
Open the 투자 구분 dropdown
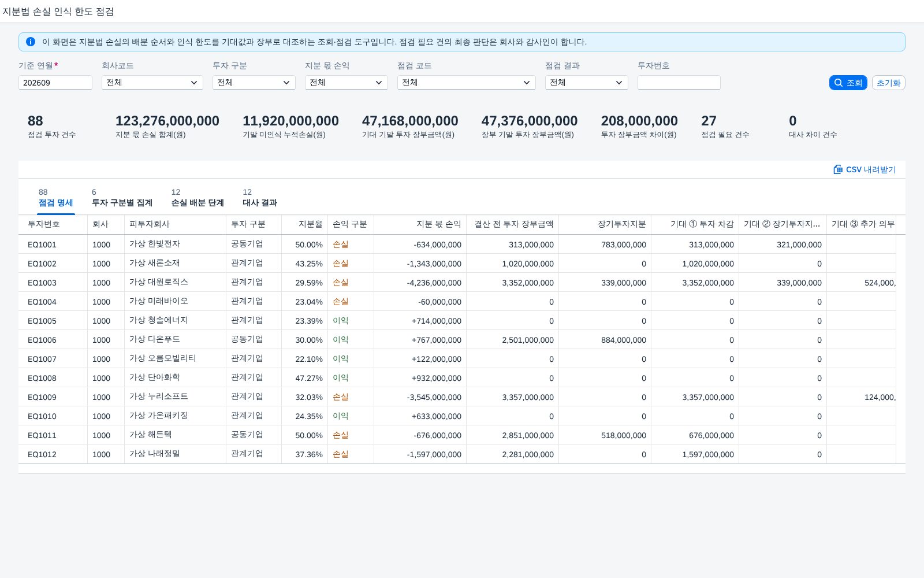254,83
